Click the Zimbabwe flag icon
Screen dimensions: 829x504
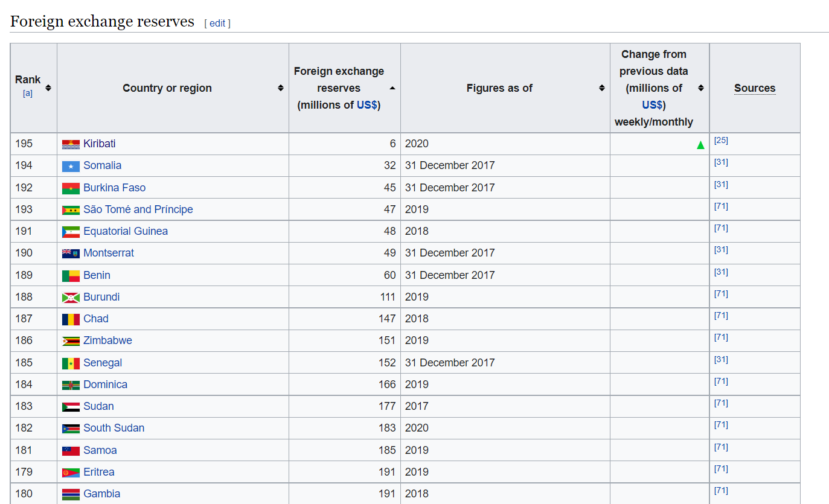point(71,341)
